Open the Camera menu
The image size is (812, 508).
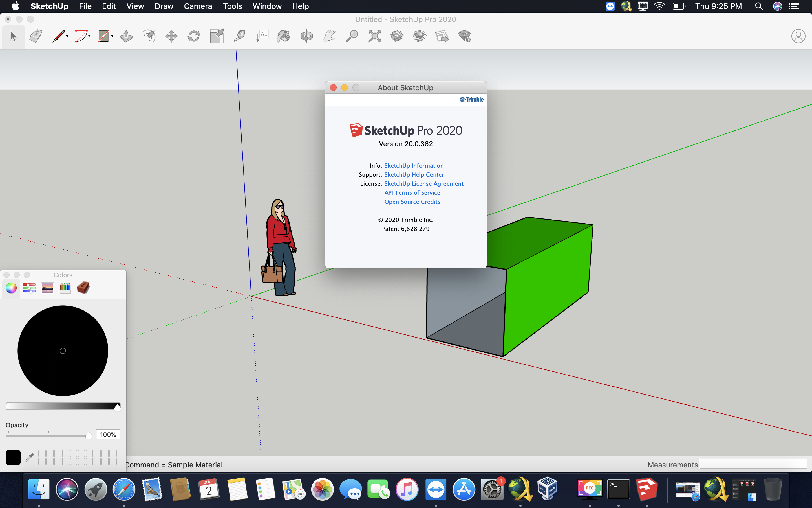(x=198, y=6)
